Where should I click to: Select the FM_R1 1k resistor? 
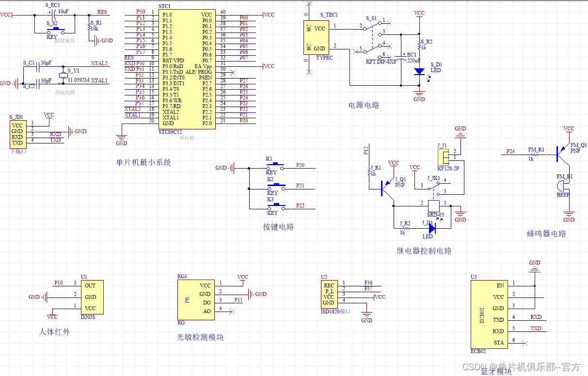pos(534,154)
